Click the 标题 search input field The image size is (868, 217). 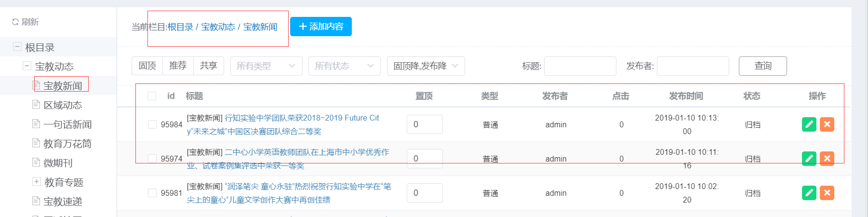point(580,66)
